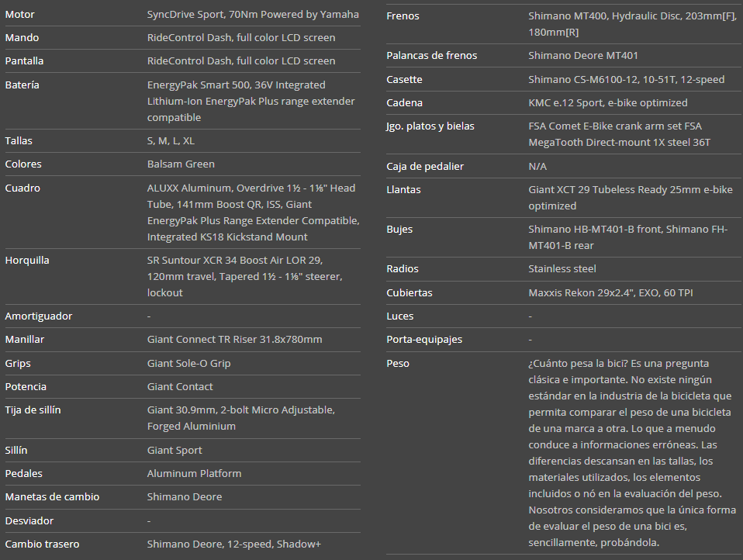Click the Batería label
The image size is (743, 560).
[x=22, y=85]
